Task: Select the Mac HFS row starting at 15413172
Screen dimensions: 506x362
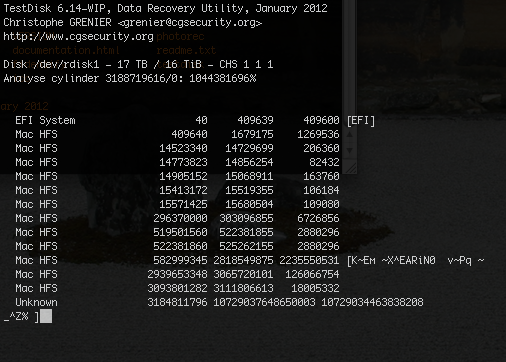Action: tap(177, 190)
